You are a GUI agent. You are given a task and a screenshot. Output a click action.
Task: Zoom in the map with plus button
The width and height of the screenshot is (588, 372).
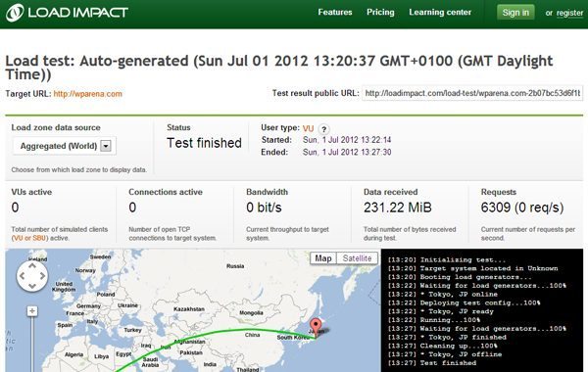click(32, 311)
